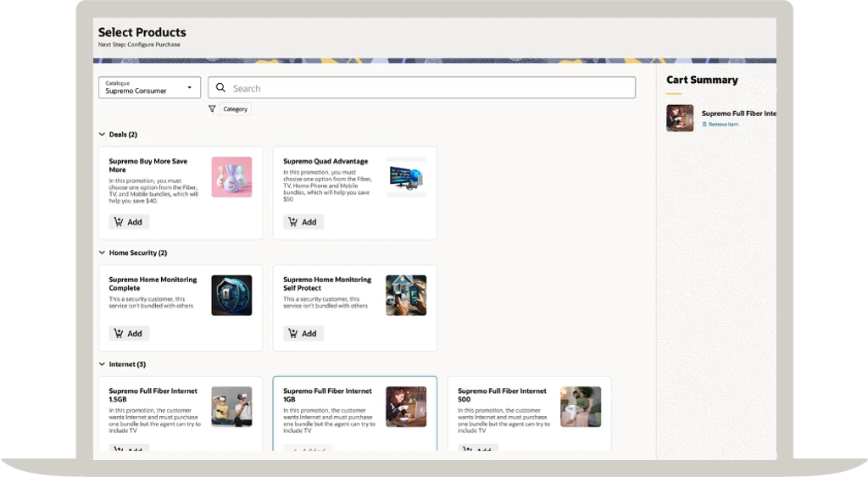Select Supremo Full Fiber Internet 1.5GB title
The image size is (868, 477).
pyautogui.click(x=153, y=395)
